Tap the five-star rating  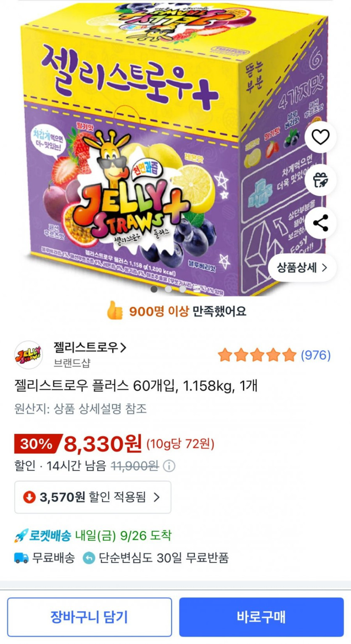257,355
